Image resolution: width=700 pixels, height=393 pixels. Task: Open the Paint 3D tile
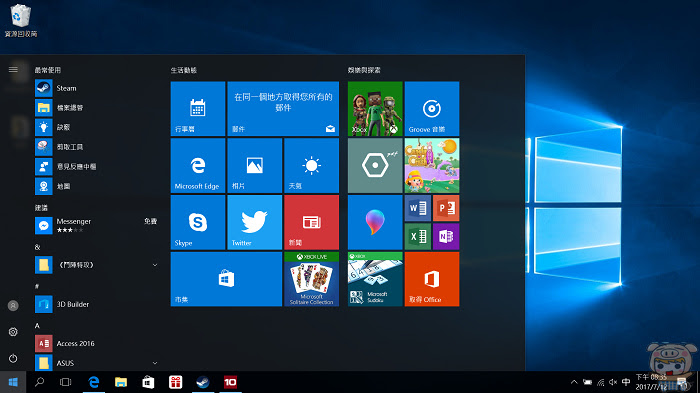375,222
